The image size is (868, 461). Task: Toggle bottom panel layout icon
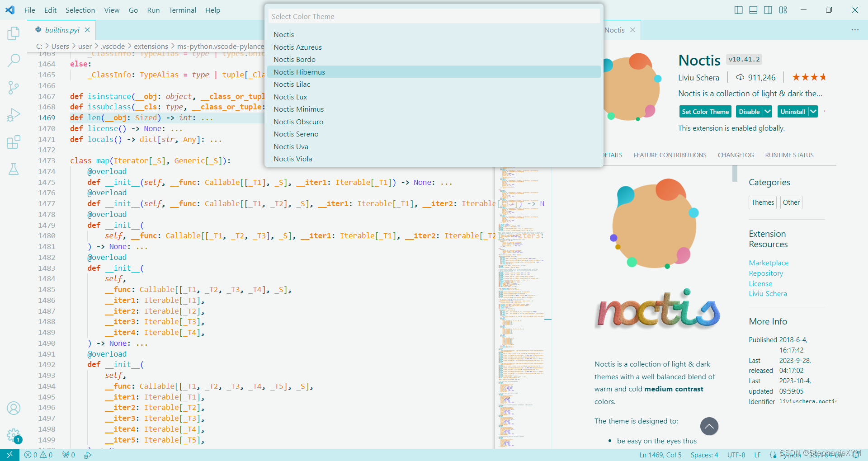tap(753, 10)
